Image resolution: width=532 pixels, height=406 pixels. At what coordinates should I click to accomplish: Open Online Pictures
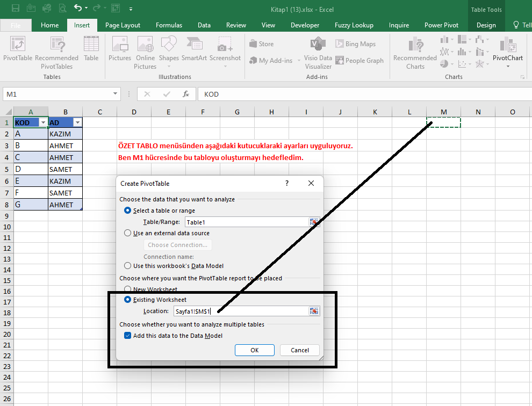point(145,53)
